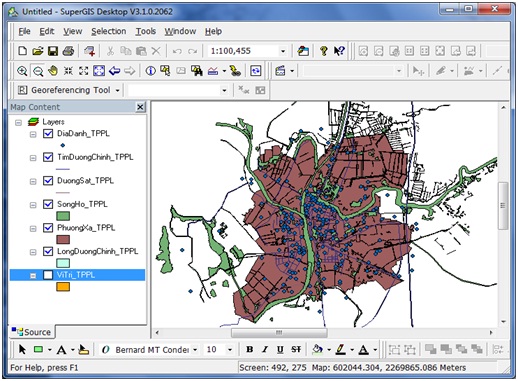Click the Cut scissors icon
This screenshot has height=381, width=518.
[110, 51]
